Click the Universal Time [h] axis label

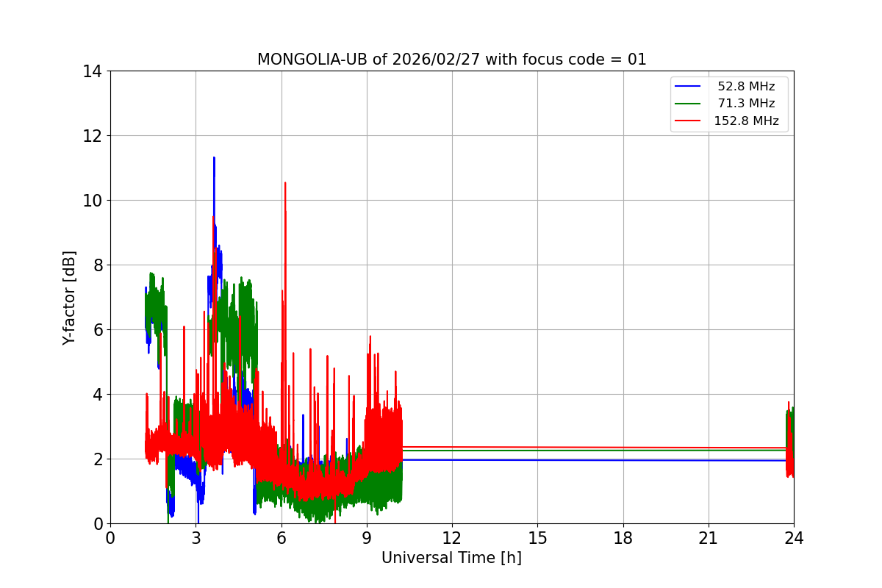(451, 558)
